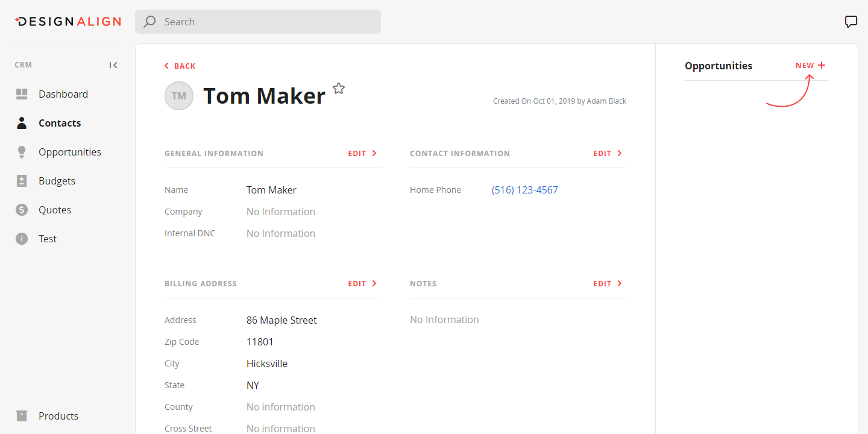Screen dimensions: 868x434
Task: Click the zip code 11801
Action: 260,342
